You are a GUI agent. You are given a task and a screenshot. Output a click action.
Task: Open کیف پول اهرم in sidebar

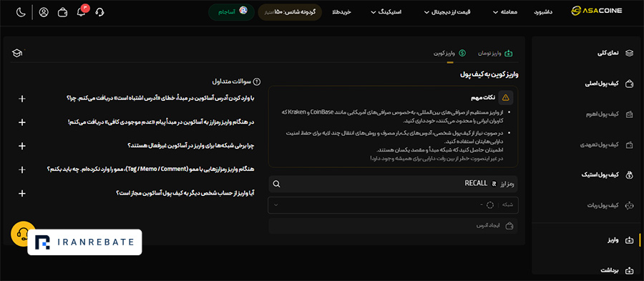[x=610, y=114]
